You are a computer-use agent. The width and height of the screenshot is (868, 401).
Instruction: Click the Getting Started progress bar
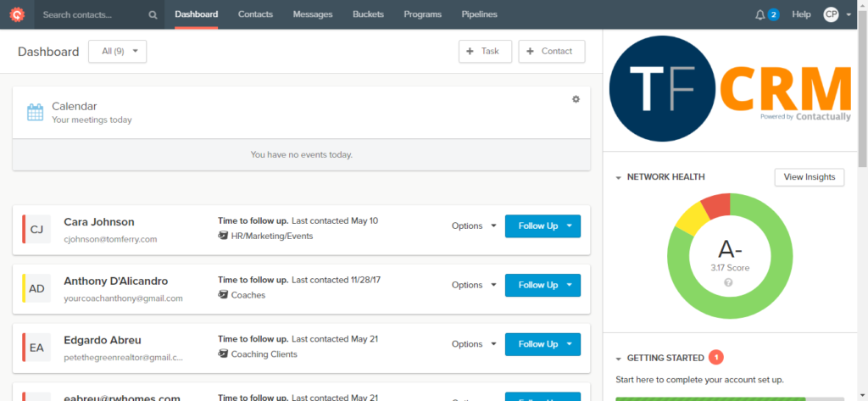(x=730, y=398)
